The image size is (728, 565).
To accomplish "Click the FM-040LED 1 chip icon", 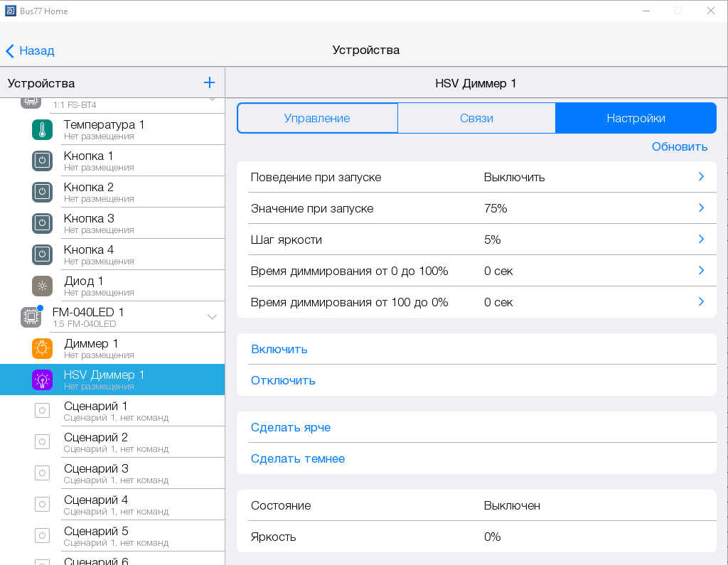I will (x=31, y=317).
